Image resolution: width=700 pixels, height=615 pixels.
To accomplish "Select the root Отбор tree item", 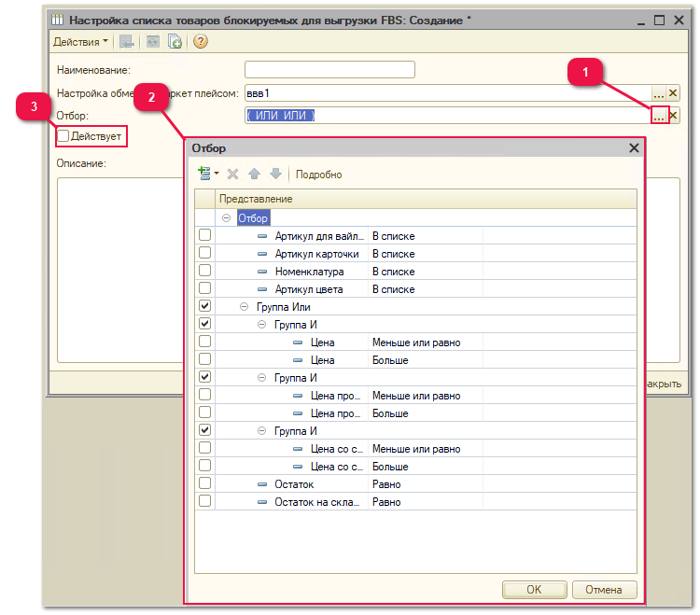I will coord(253,218).
